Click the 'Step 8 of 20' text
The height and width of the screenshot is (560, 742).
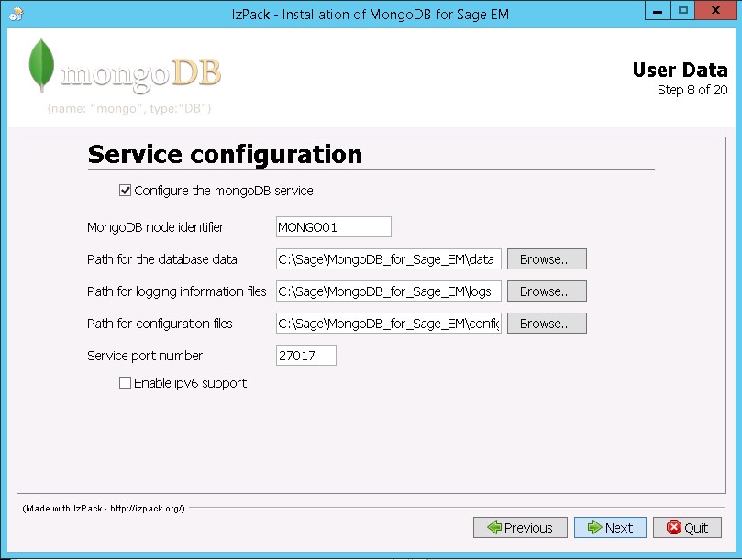click(x=692, y=90)
